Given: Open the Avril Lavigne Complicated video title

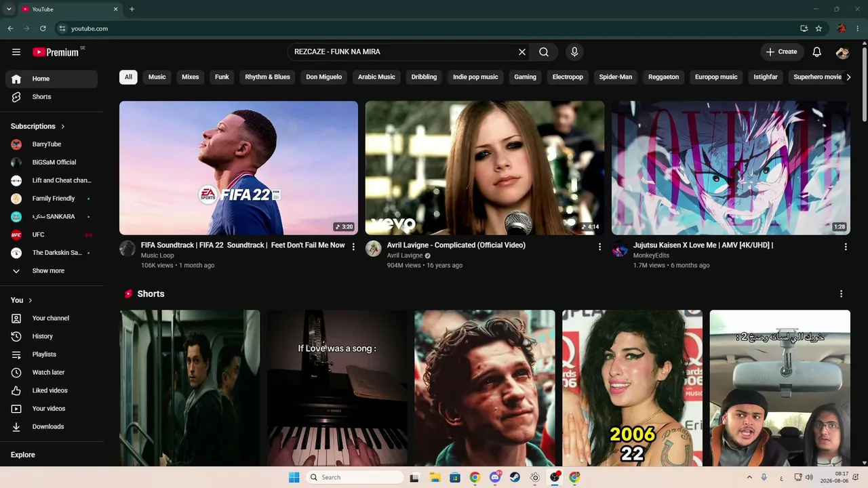Looking at the screenshot, I should (x=456, y=245).
